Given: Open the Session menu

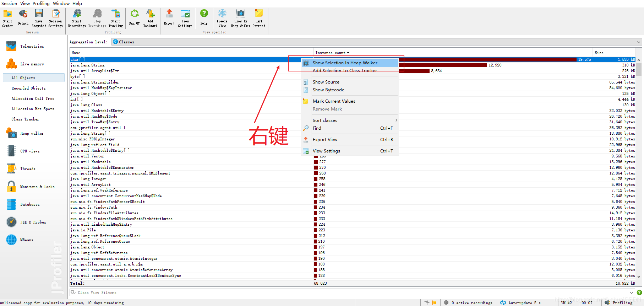Looking at the screenshot, I should tap(9, 3).
